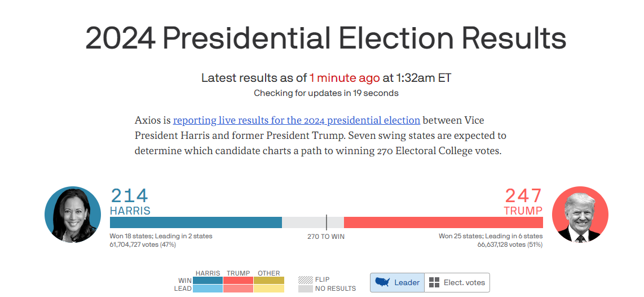
Task: Click the gray undecided section of bar
Action: (313, 222)
